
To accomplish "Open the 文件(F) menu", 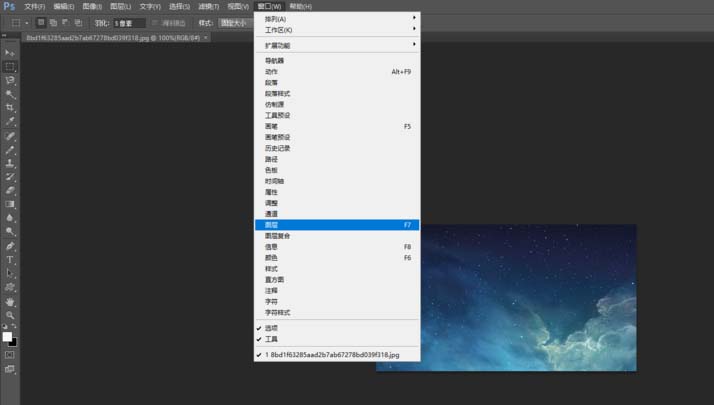I will pyautogui.click(x=35, y=6).
